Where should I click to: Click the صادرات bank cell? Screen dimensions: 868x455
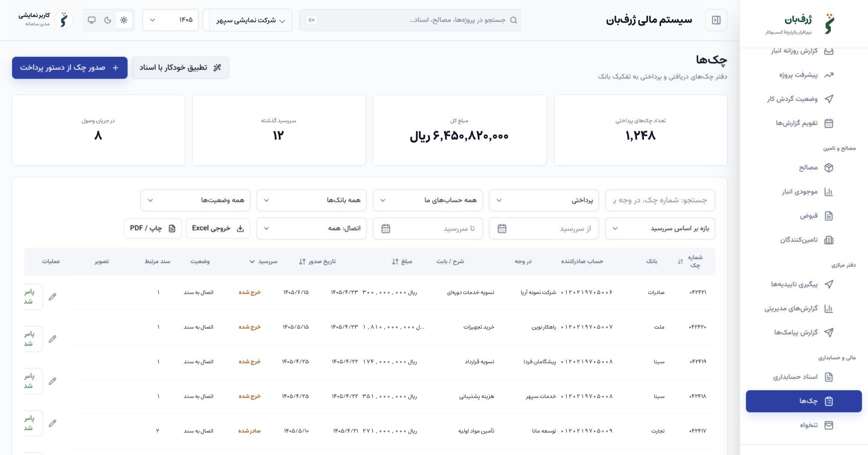pos(656,292)
